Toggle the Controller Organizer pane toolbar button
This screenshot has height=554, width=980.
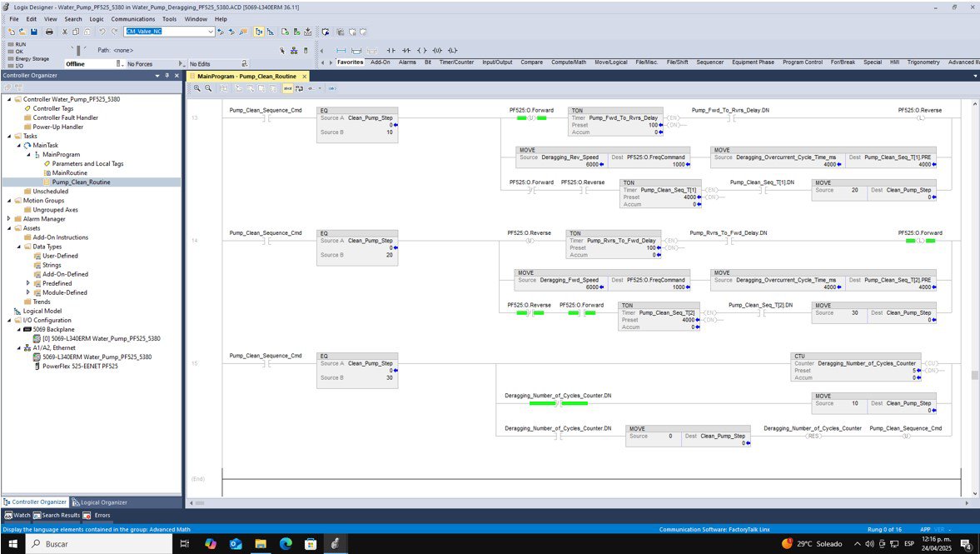[x=259, y=32]
